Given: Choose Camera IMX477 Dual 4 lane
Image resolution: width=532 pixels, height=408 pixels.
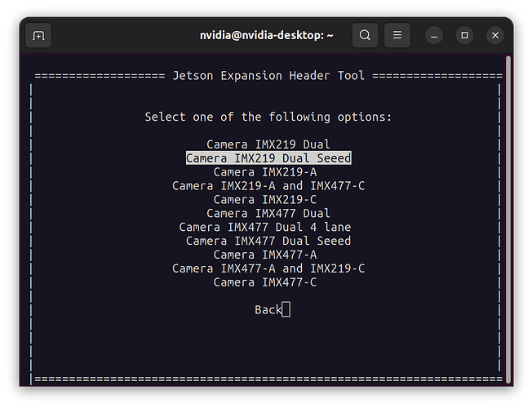Looking at the screenshot, I should pyautogui.click(x=265, y=227).
